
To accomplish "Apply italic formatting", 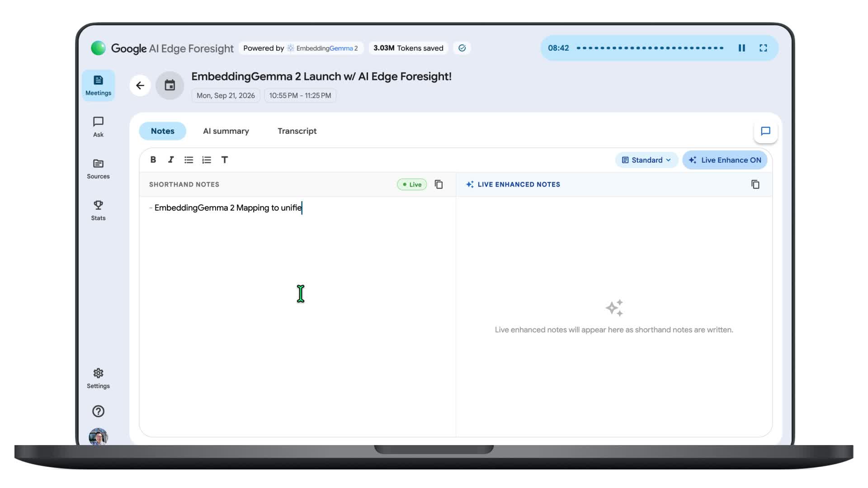I will 171,160.
